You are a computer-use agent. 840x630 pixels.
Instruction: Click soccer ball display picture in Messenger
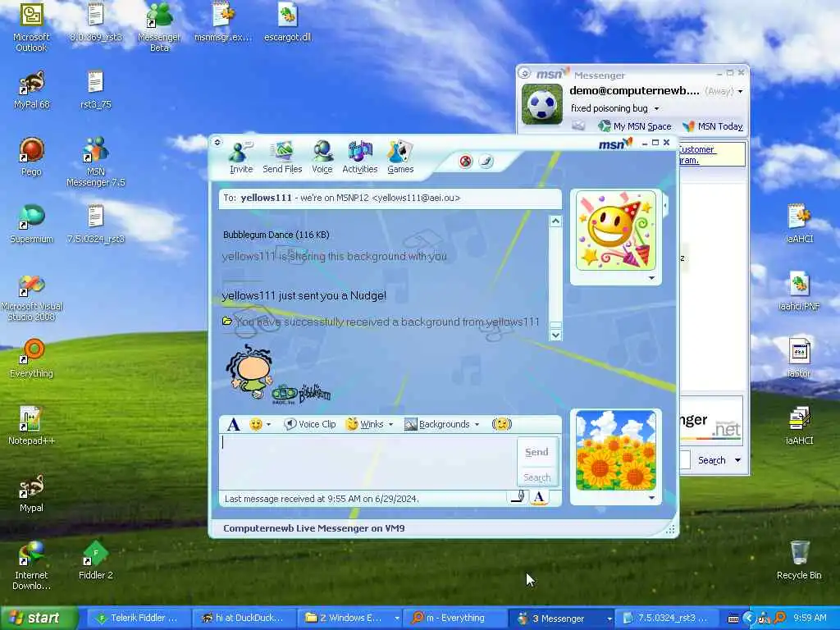coord(542,104)
